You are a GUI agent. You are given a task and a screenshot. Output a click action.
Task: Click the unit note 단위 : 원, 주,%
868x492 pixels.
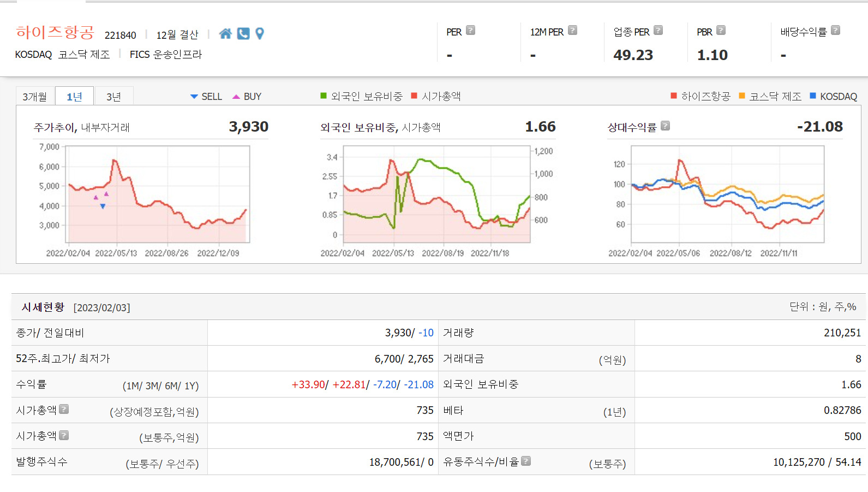coord(823,307)
